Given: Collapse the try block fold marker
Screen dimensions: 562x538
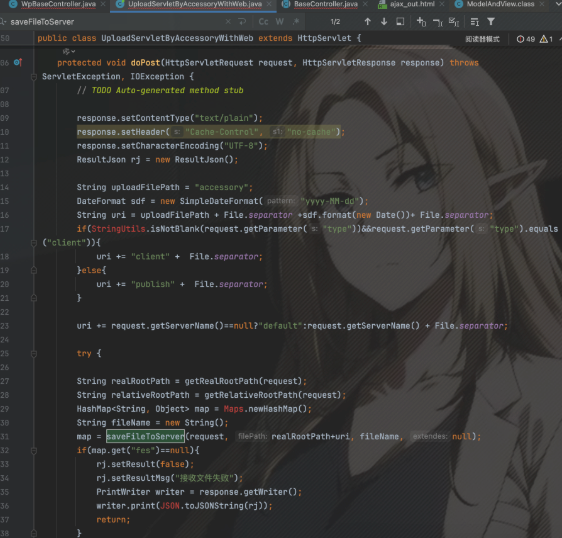Looking at the screenshot, I should coord(34,354).
